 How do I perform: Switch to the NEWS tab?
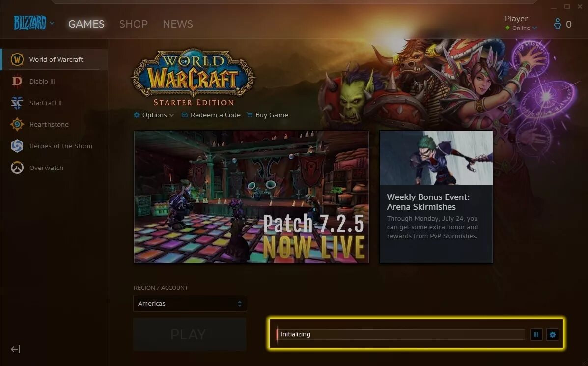pyautogui.click(x=178, y=24)
